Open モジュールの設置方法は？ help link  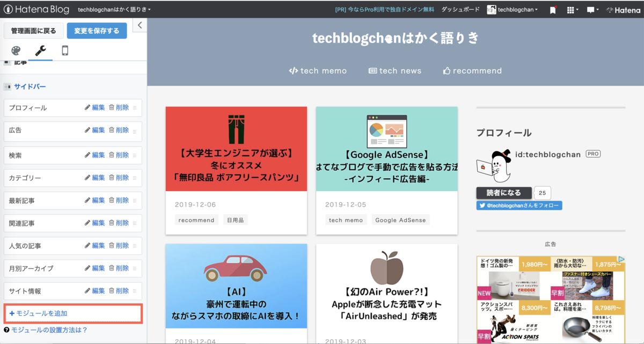49,330
